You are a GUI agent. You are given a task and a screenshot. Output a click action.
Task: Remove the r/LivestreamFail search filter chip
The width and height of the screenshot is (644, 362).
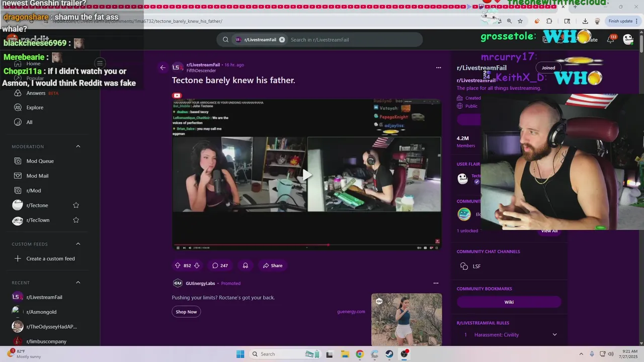[282, 40]
